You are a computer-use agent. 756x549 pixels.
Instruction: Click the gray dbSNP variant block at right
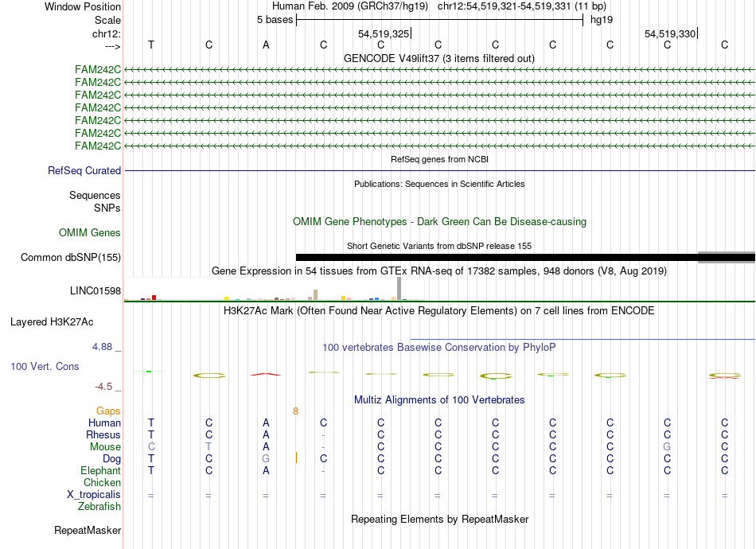(x=727, y=257)
